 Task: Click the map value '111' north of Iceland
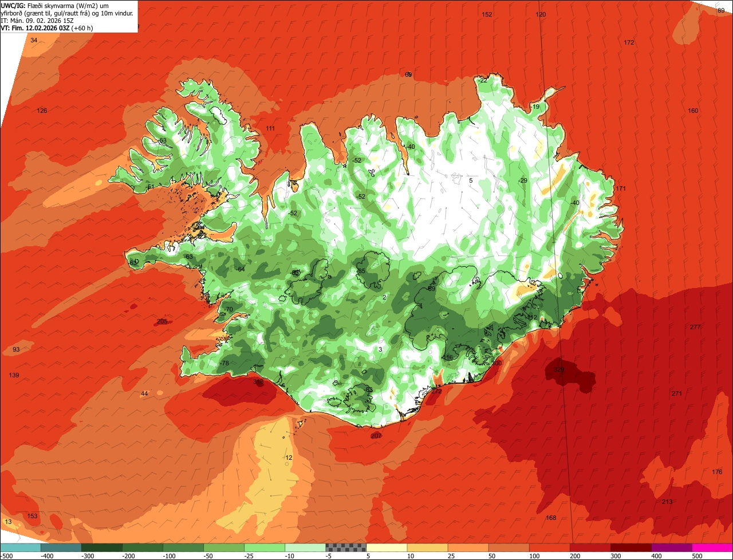[270, 128]
